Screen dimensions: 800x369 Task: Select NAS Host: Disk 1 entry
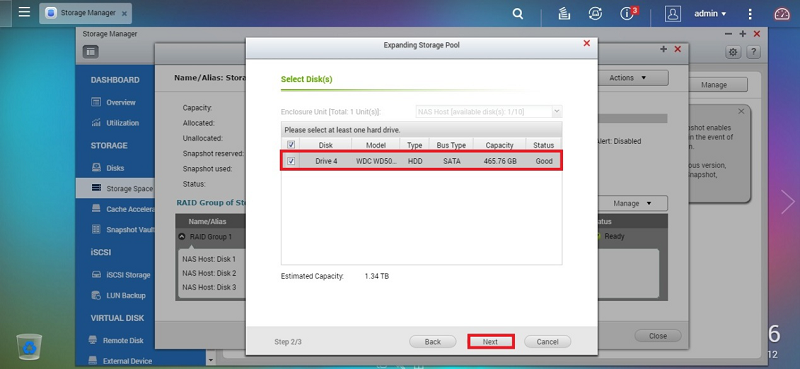pyautogui.click(x=209, y=259)
